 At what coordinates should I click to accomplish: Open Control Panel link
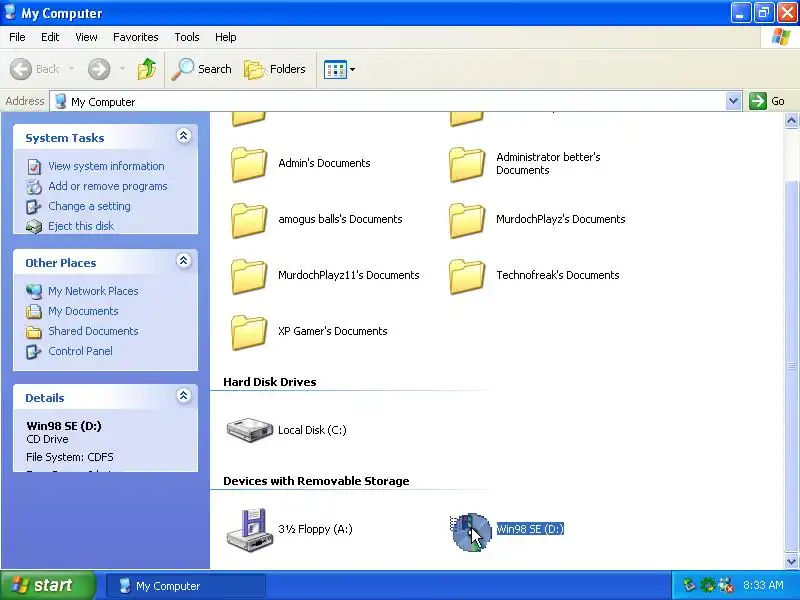pyautogui.click(x=80, y=351)
